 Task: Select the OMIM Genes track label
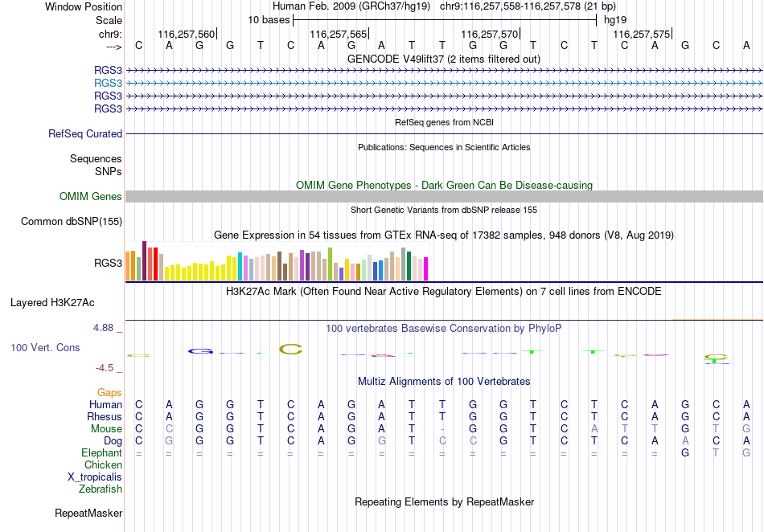91,197
